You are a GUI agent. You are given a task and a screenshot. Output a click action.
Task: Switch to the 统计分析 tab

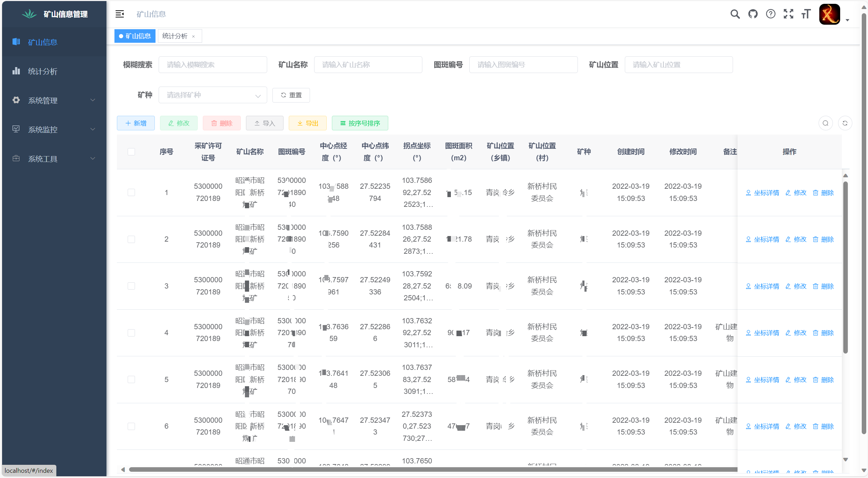point(175,36)
